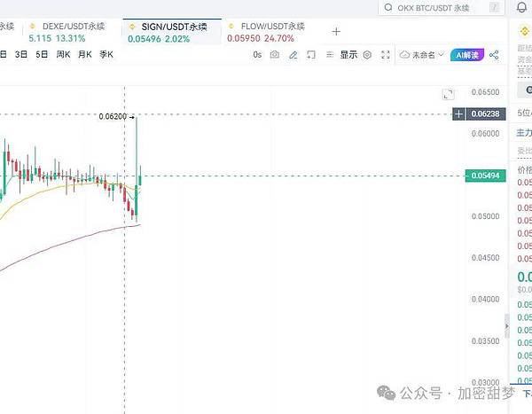Open the 0s countdown selector
The image size is (532, 414).
(257, 55)
